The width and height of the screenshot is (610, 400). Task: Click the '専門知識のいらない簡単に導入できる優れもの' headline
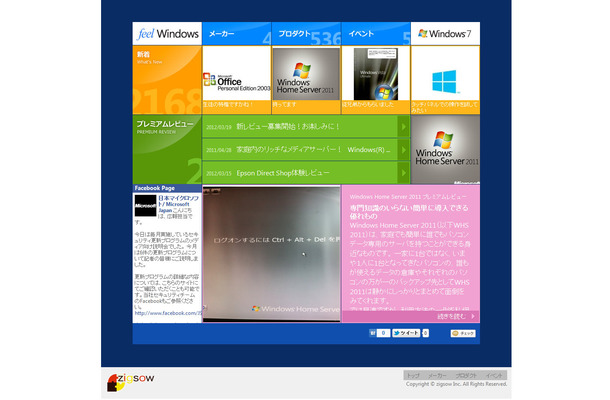tap(409, 212)
